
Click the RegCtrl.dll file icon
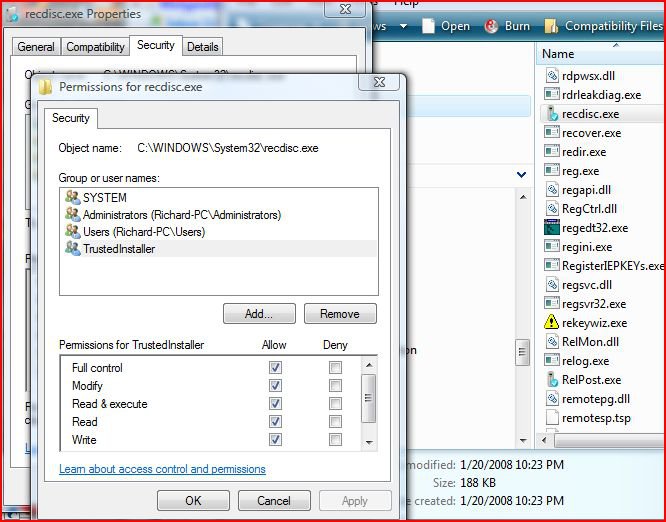(x=551, y=209)
